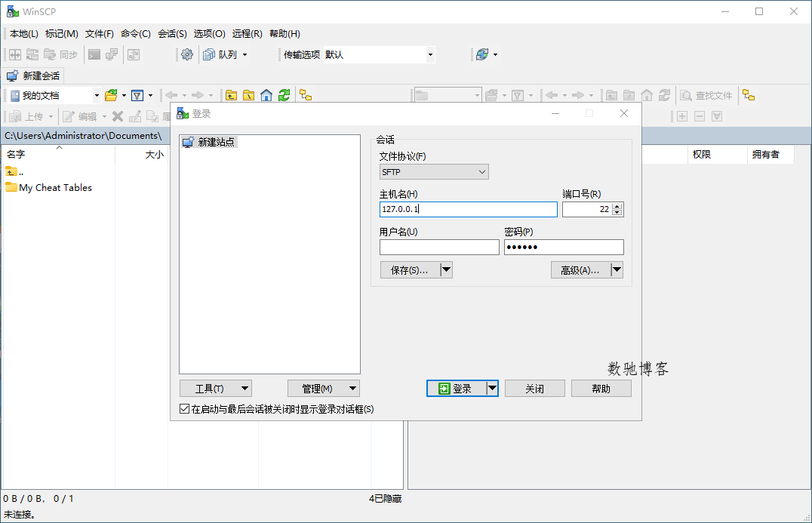Open the 登录 button dropdown arrow
Screen dimensions: 812x523
(x=492, y=389)
